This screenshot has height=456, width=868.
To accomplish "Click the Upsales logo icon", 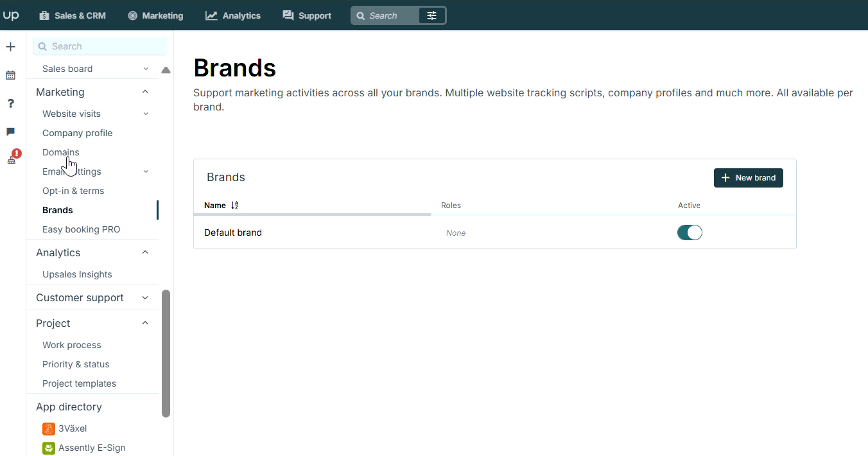I will [x=11, y=15].
